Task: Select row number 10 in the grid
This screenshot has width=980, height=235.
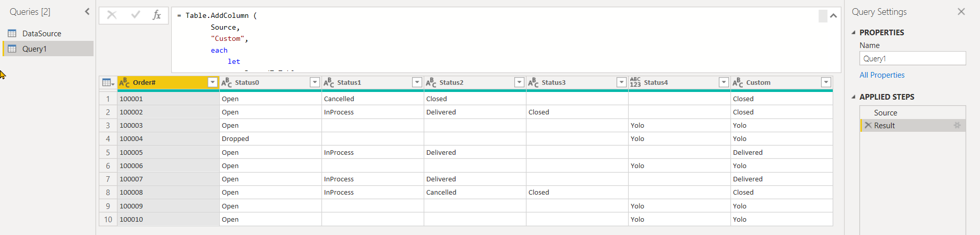Action: tap(108, 220)
